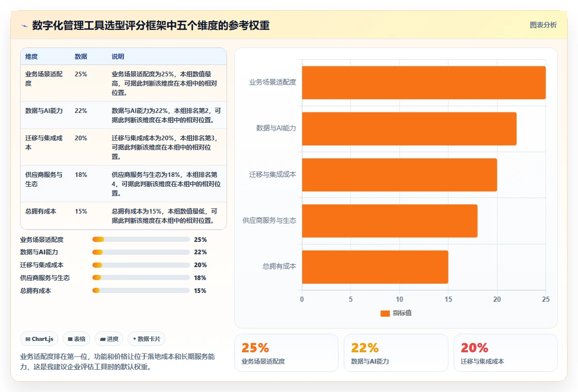Click the 18% value beside the progress bar
Viewport: 578px width, 392px height.
[200, 278]
